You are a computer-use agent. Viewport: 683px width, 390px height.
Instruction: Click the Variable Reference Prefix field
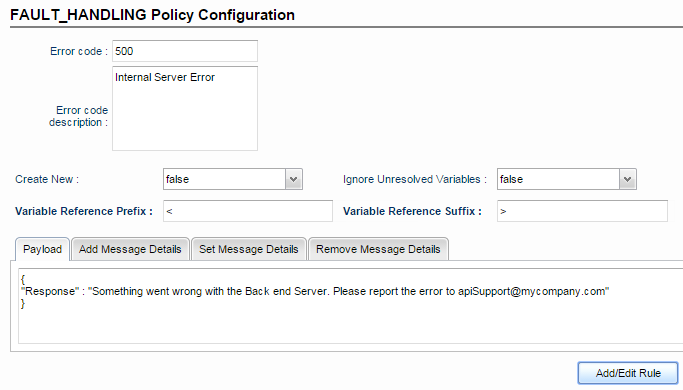click(248, 211)
